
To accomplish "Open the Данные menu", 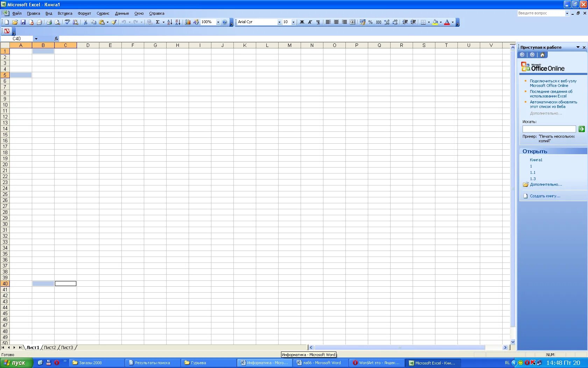I will click(x=122, y=13).
